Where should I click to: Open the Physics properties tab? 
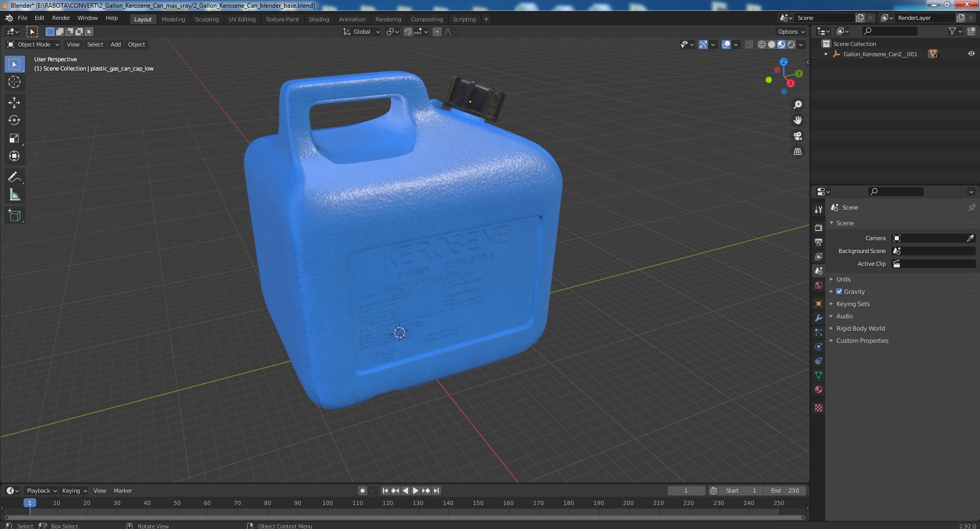point(819,347)
